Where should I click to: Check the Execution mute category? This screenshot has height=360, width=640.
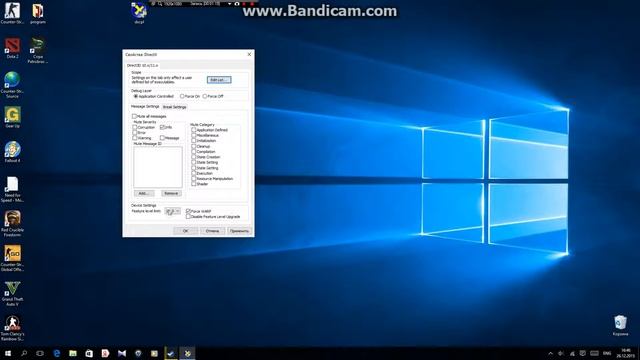[x=193, y=173]
